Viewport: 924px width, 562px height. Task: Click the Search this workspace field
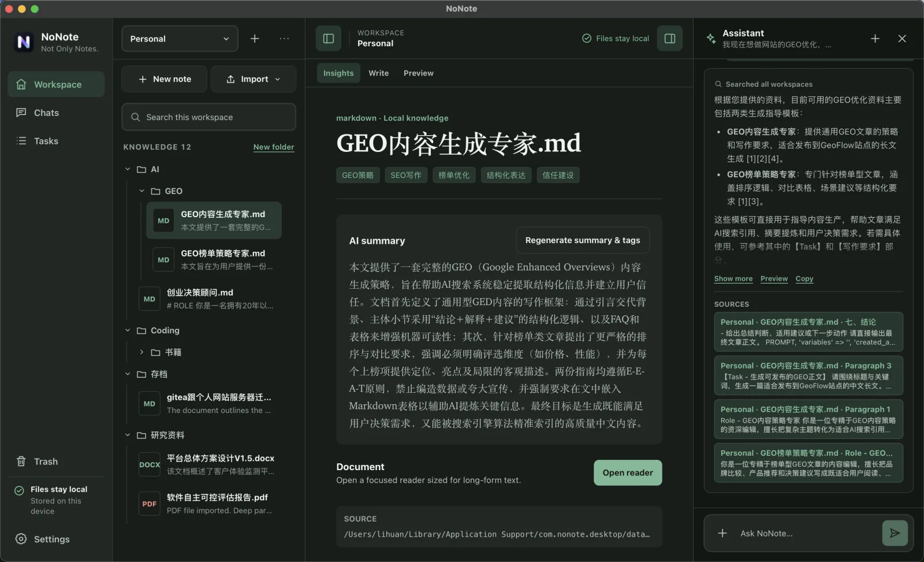208,117
